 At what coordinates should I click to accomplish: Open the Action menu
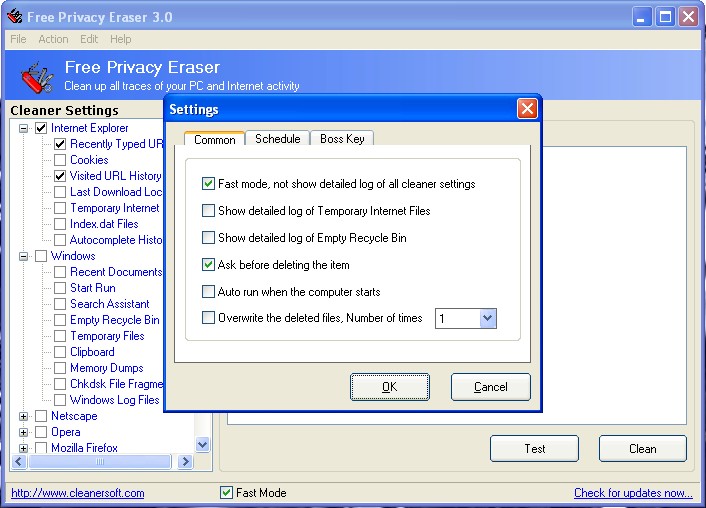pyautogui.click(x=53, y=39)
